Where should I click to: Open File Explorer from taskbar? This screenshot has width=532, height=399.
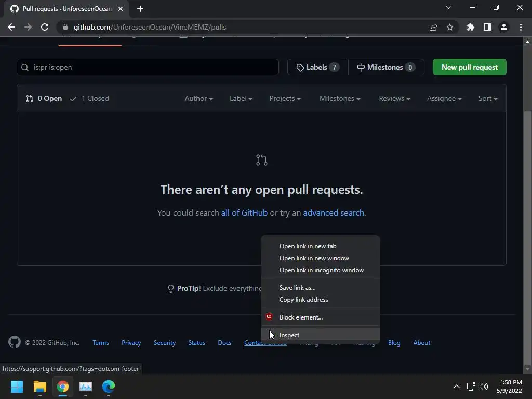point(39,387)
